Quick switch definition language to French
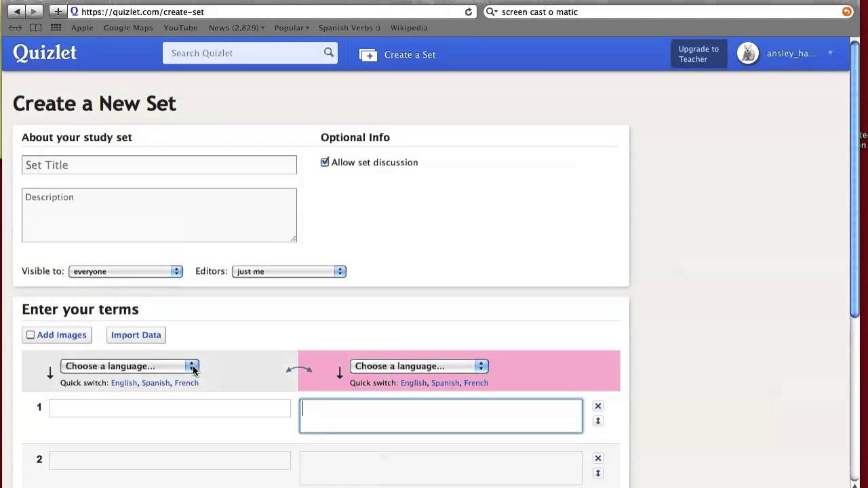Viewport: 868px width, 488px height. point(476,383)
